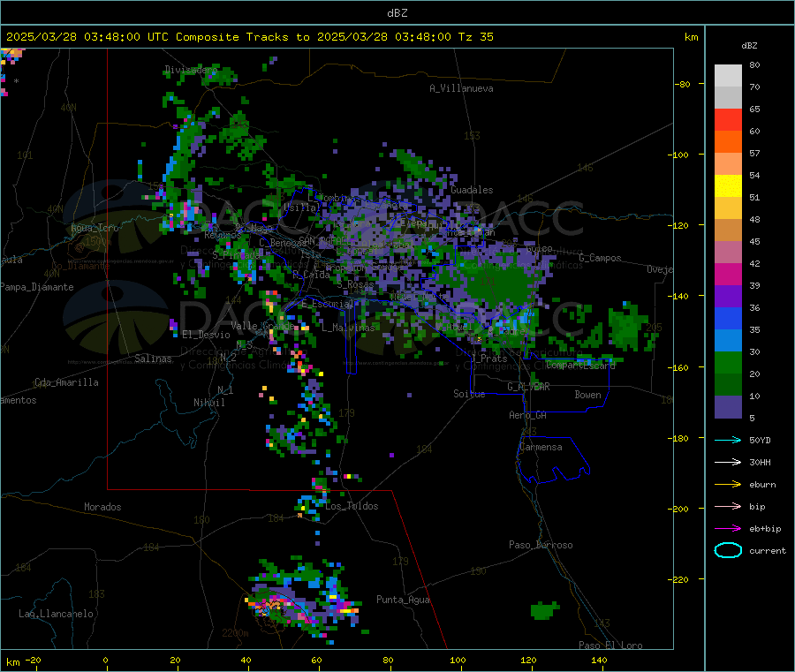Click the red 65 dBZ color swatch

[728, 119]
